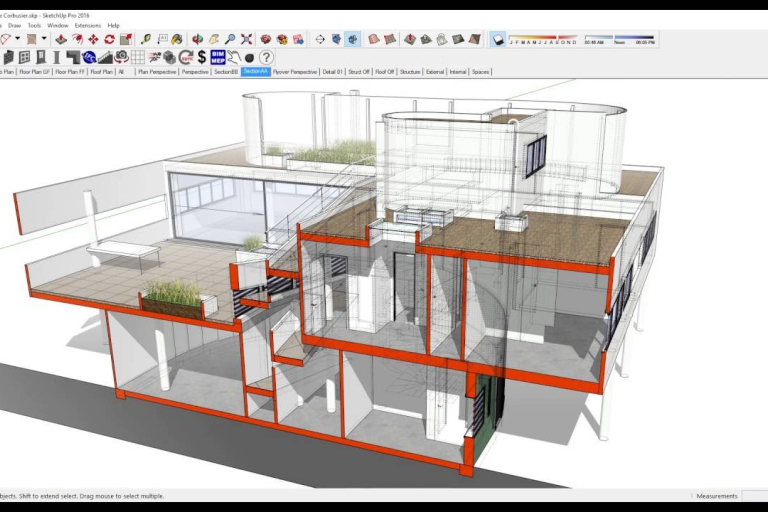
Task: Switch to the SectionBB scene tab
Action: click(x=226, y=72)
